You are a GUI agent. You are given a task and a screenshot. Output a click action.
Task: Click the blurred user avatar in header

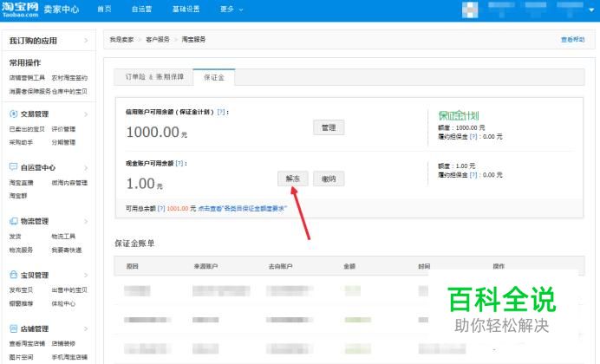(470, 10)
